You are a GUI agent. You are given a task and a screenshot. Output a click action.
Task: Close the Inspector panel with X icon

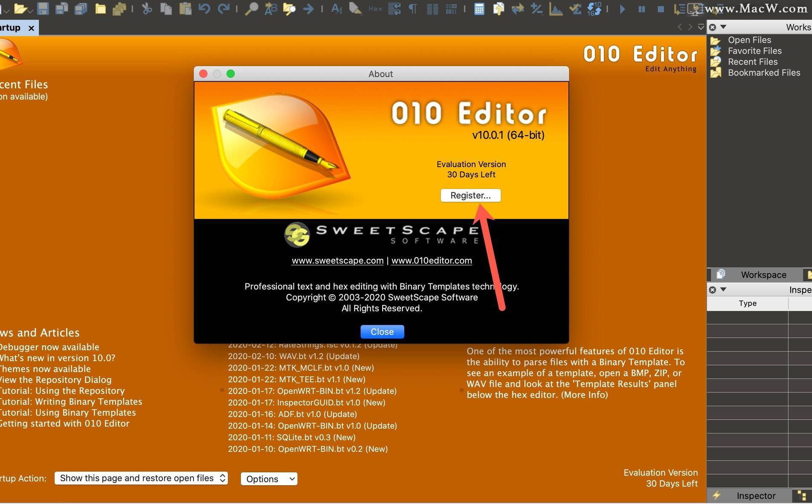click(712, 290)
